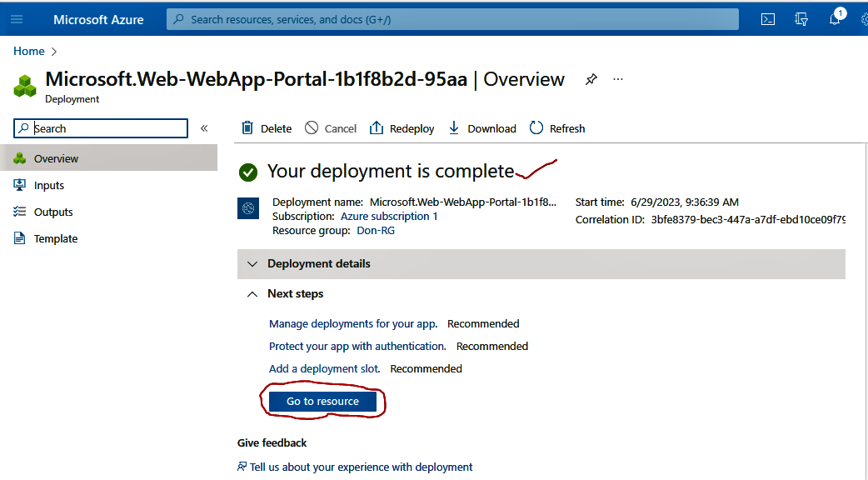Image resolution: width=868 pixels, height=480 pixels.
Task: Click the green cubes Overview icon in sidebar
Action: [x=20, y=158]
